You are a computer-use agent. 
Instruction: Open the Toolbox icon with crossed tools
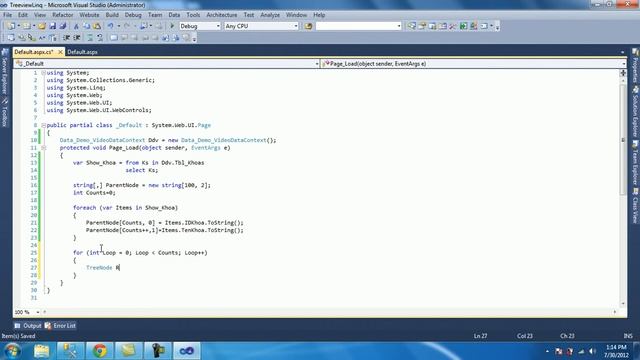tap(453, 26)
